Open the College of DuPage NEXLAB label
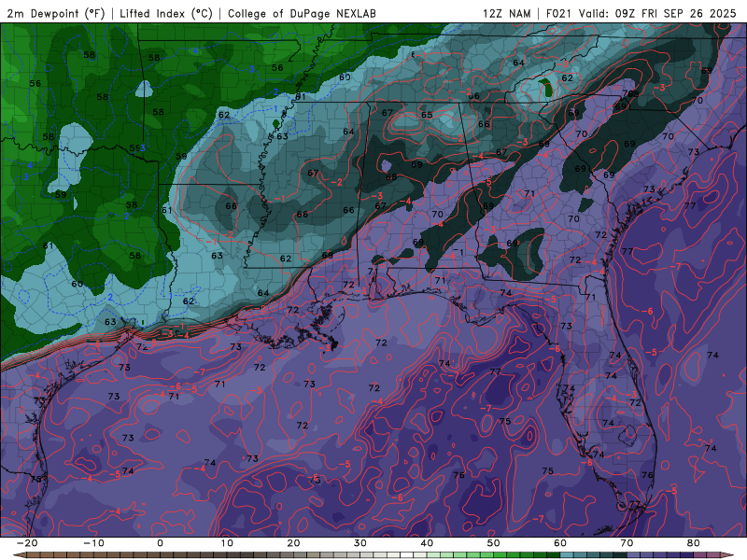The image size is (747, 560). click(x=302, y=13)
